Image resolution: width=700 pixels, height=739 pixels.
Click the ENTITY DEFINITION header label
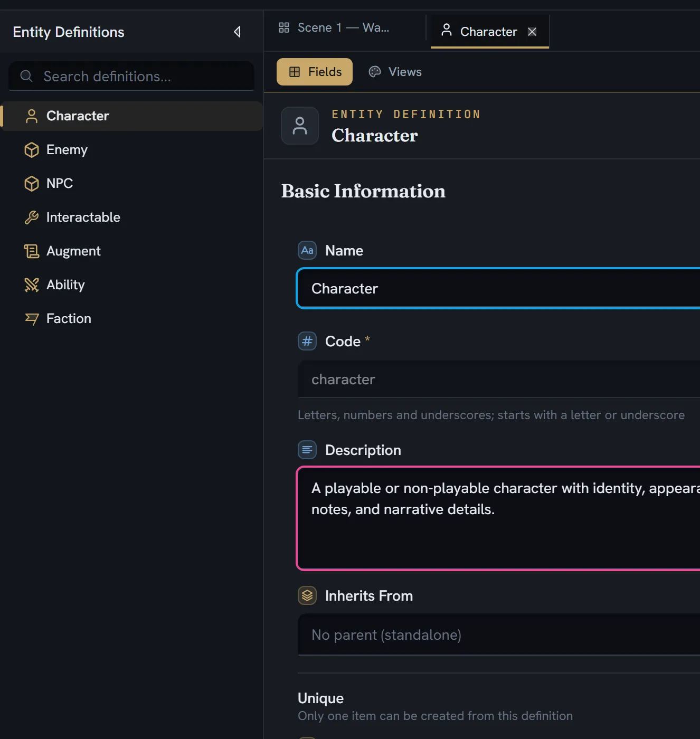406,114
